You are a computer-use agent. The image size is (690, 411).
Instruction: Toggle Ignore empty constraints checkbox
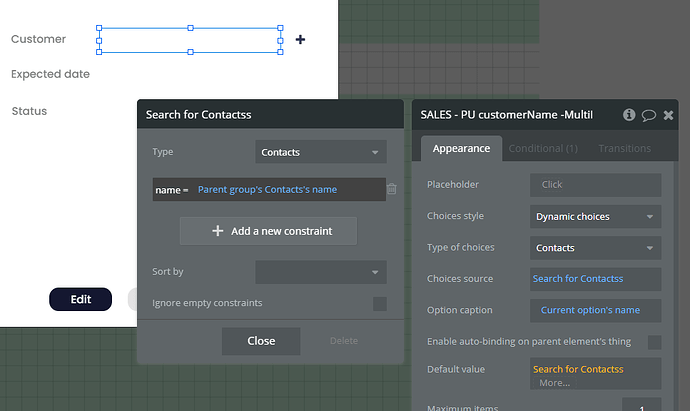tap(380, 304)
